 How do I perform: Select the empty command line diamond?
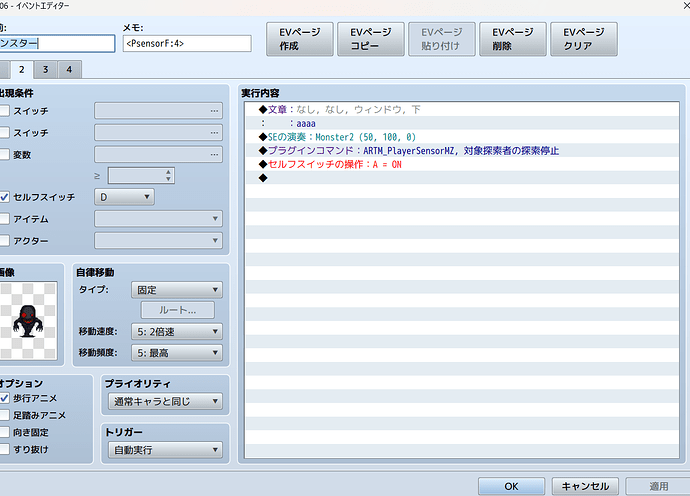[263, 178]
